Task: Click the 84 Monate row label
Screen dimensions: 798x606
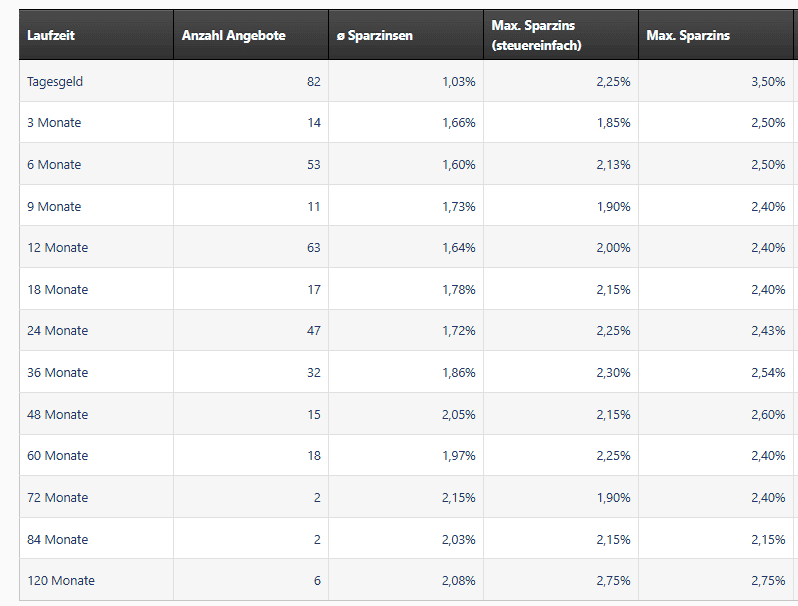Action: tap(57, 539)
